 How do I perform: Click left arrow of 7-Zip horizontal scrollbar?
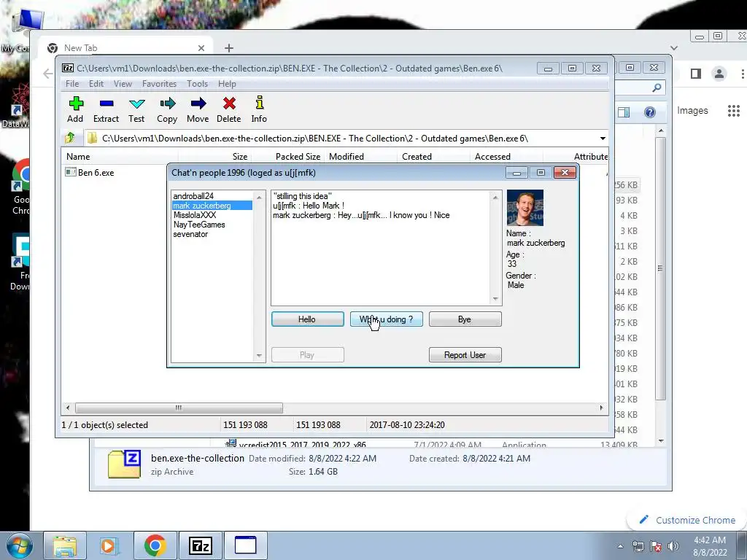68,408
